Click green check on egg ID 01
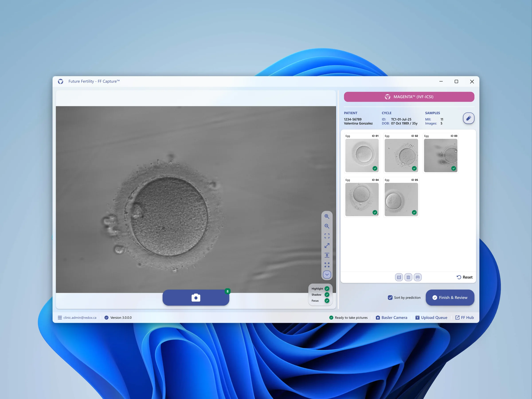The width and height of the screenshot is (532, 399). coord(375,168)
